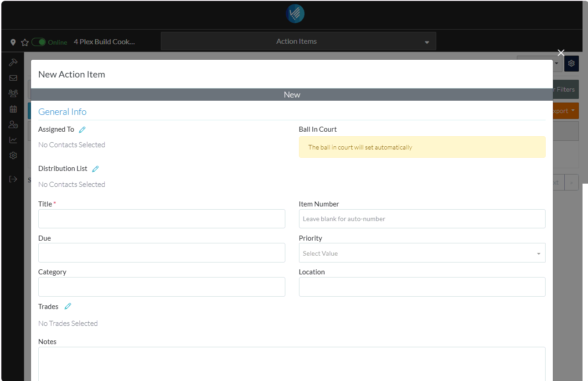
Task: Click the pencil icon beside Distribution List
Action: tap(95, 169)
